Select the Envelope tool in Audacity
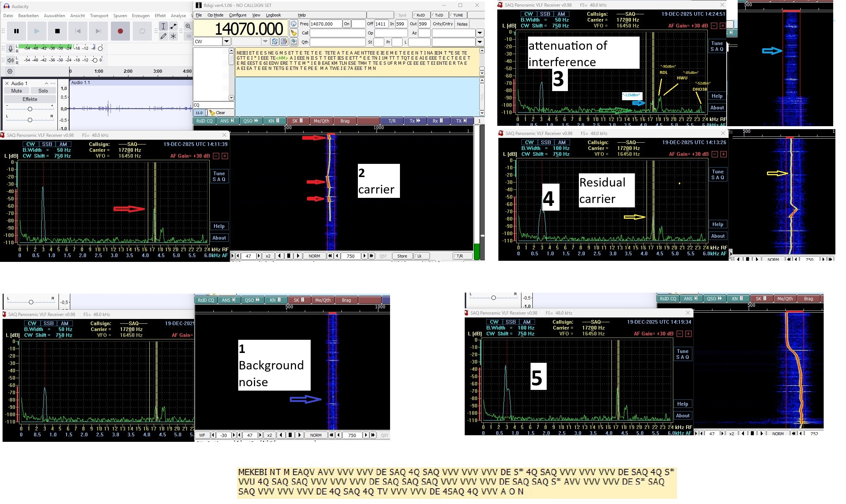846x504 pixels. tap(173, 26)
